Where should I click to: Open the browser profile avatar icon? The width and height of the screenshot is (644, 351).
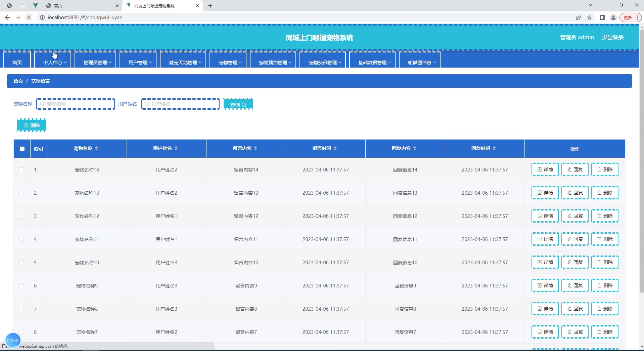(x=613, y=17)
